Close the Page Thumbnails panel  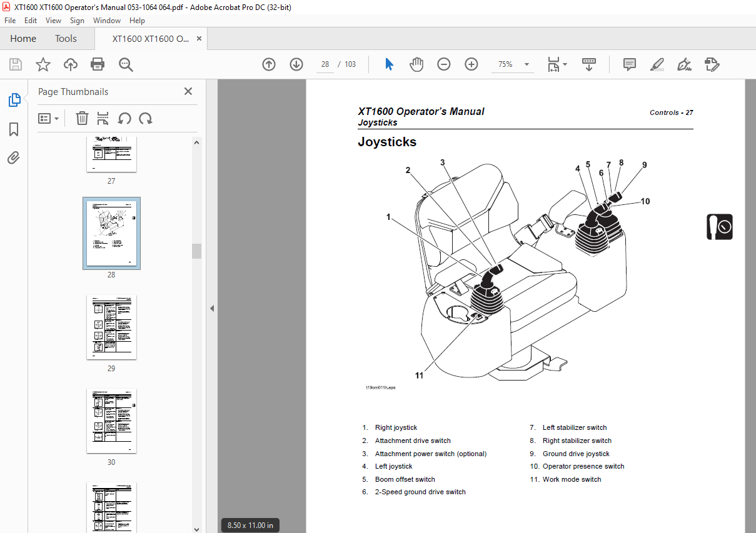(188, 91)
